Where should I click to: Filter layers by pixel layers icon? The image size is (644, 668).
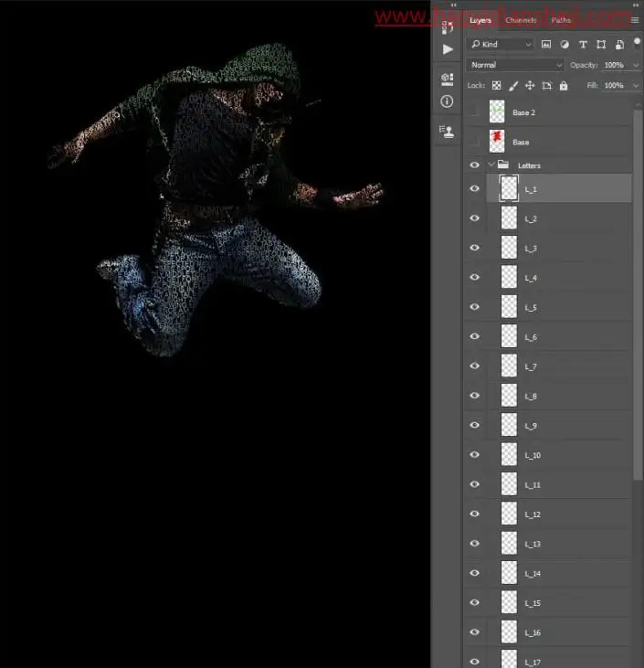coord(546,44)
